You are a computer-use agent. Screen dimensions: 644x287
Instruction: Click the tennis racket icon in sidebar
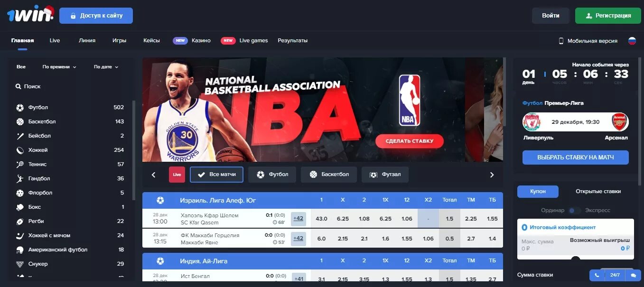point(20,165)
